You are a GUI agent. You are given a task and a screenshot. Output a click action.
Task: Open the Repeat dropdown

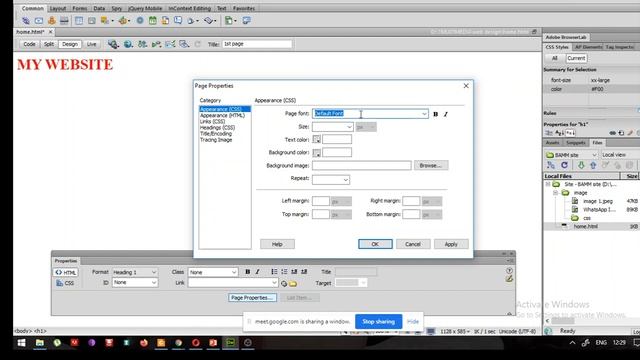click(345, 180)
